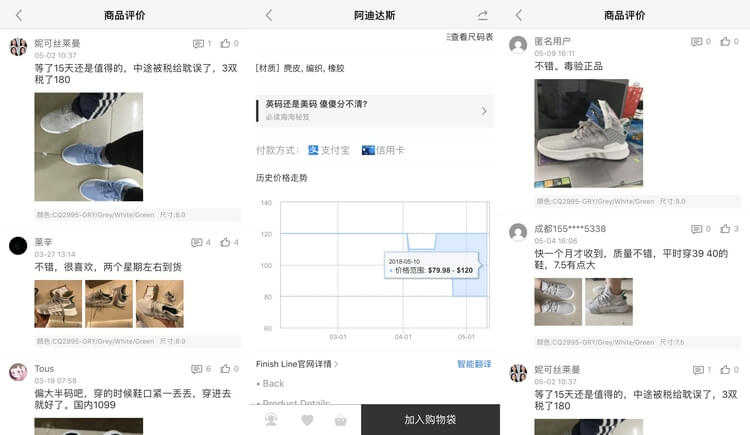Select Tous's review text 偏大半码吧
This screenshot has width=750, height=435.
(x=132, y=399)
